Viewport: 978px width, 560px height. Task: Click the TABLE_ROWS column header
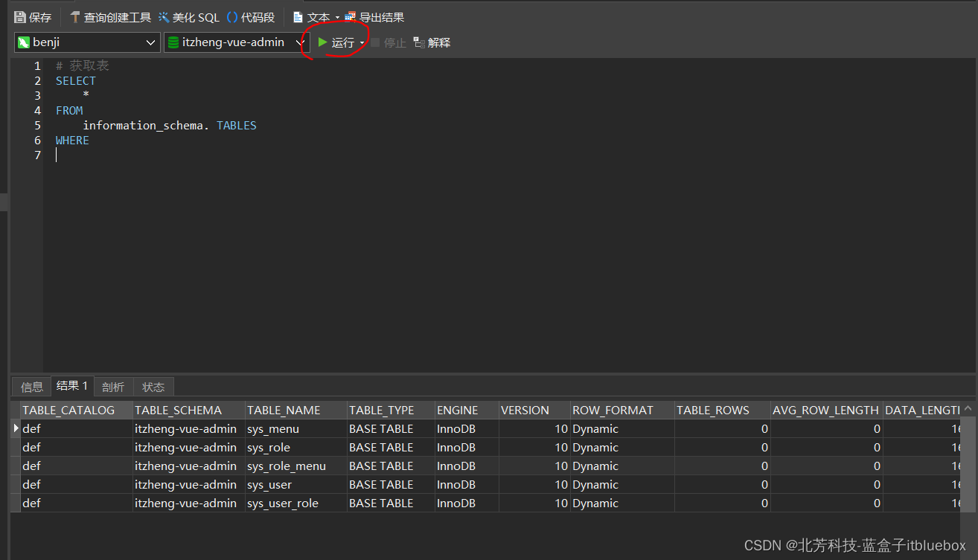(722, 410)
